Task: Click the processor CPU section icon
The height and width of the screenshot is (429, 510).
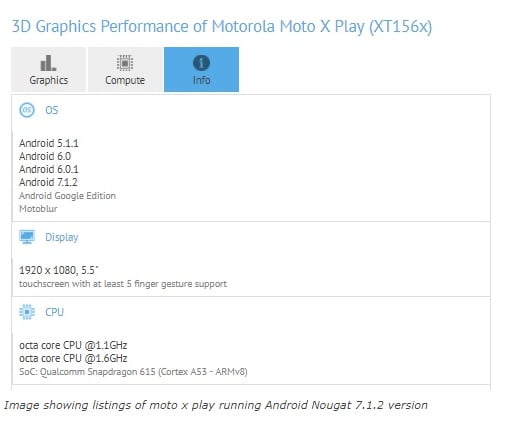Action: tap(27, 312)
